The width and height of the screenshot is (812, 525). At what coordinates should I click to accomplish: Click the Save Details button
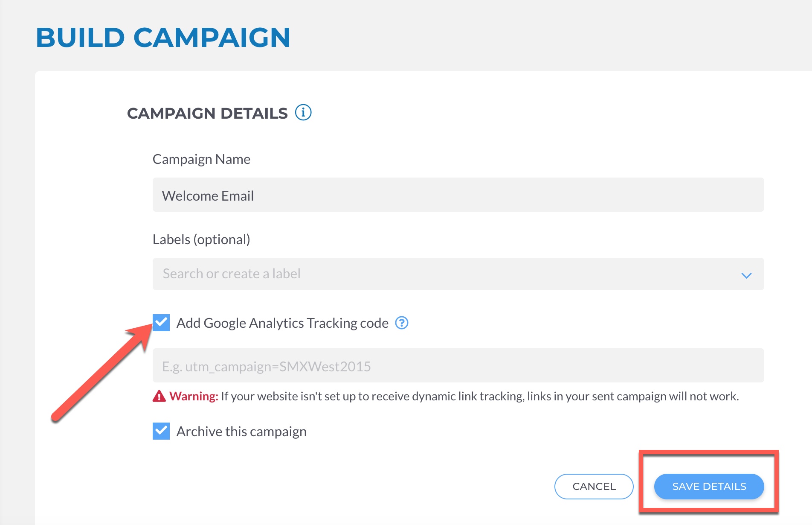(x=709, y=487)
